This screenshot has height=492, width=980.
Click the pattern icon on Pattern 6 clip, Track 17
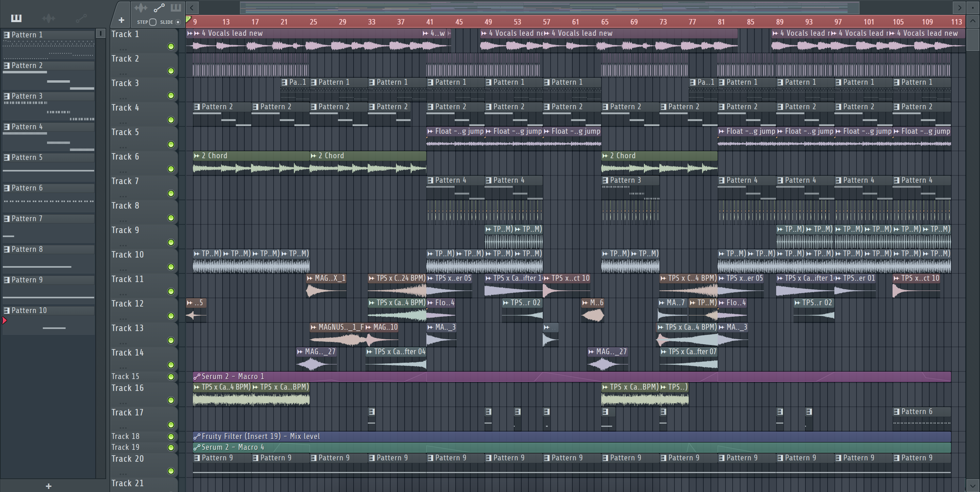point(897,412)
